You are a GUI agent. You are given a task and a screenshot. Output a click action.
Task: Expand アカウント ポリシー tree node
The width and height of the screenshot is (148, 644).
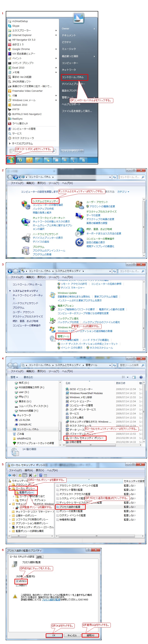(10, 485)
